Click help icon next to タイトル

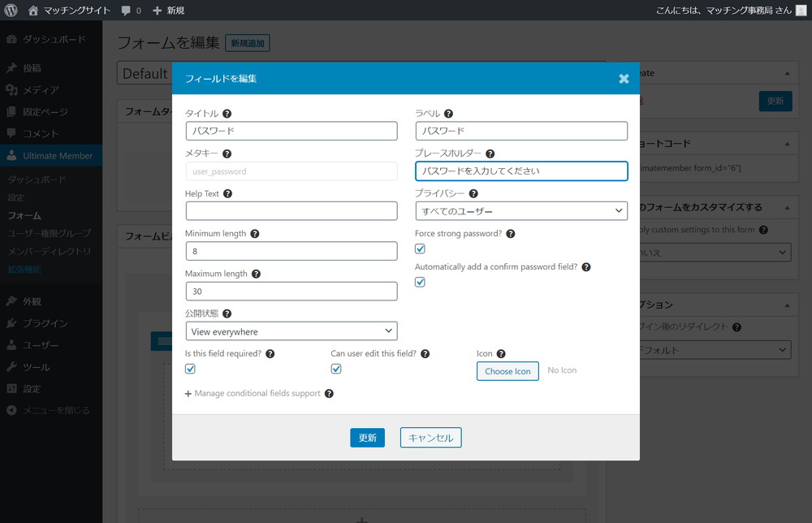click(x=227, y=114)
